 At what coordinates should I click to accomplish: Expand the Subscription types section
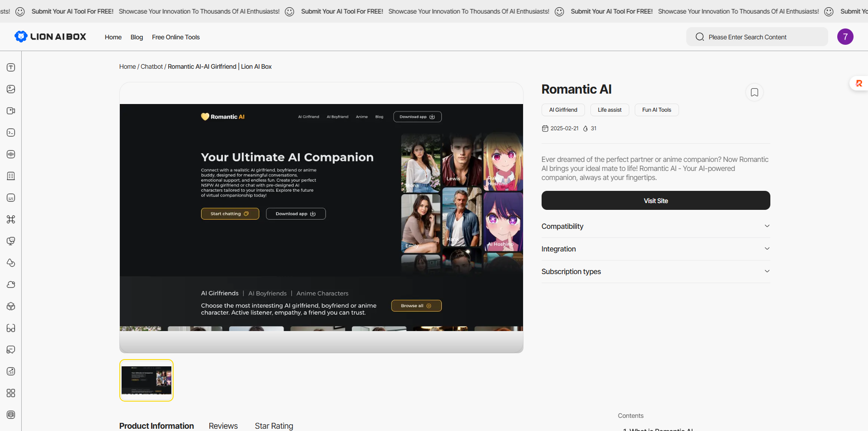point(656,271)
